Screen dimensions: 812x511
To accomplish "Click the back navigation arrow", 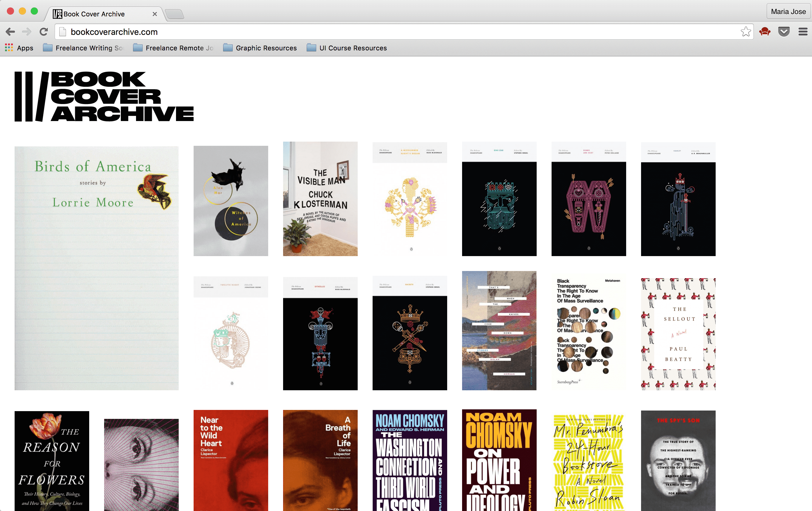I will coord(10,32).
